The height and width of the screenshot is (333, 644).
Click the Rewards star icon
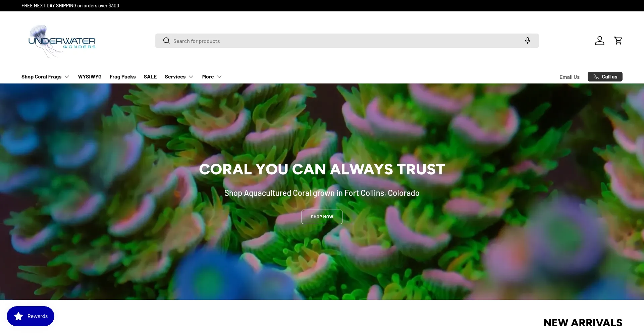[19, 316]
